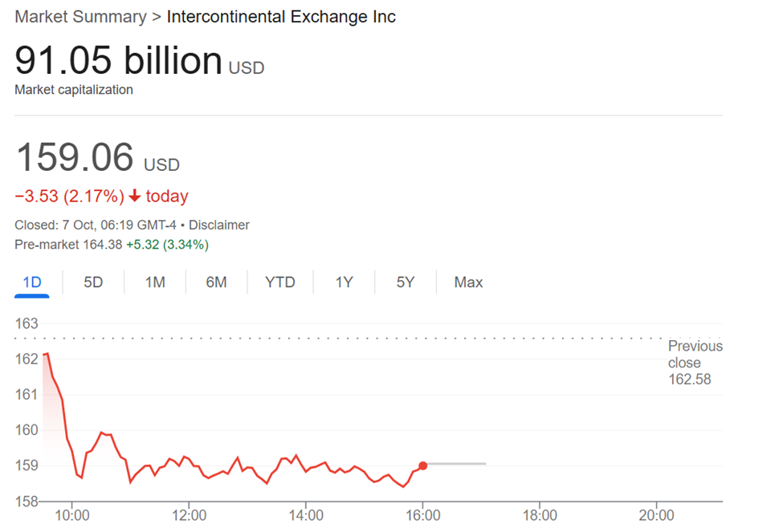783x532 pixels.
Task: Open the 5Y chart view
Action: 405,282
